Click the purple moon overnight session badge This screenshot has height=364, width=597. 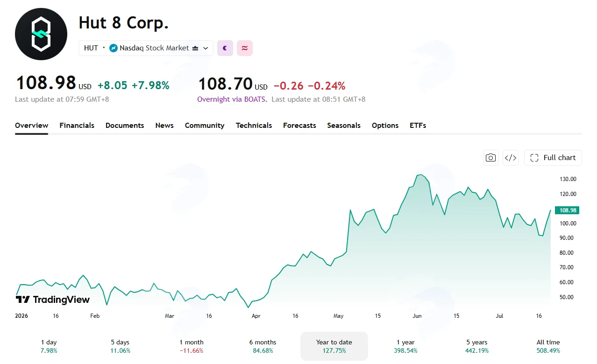coord(225,48)
